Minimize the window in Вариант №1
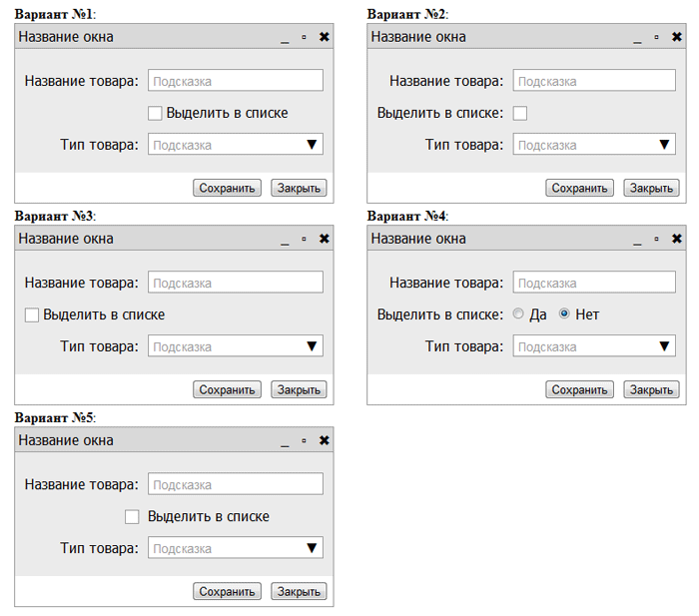This screenshot has height=616, width=699. pyautogui.click(x=285, y=37)
